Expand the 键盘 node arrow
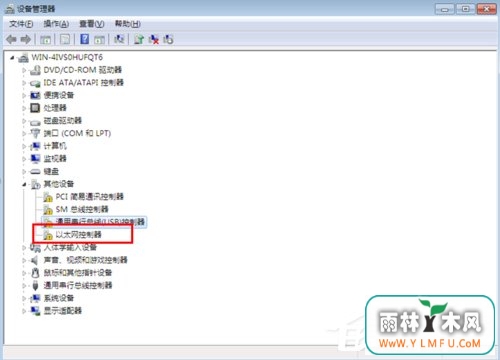The image size is (500, 360). point(24,172)
